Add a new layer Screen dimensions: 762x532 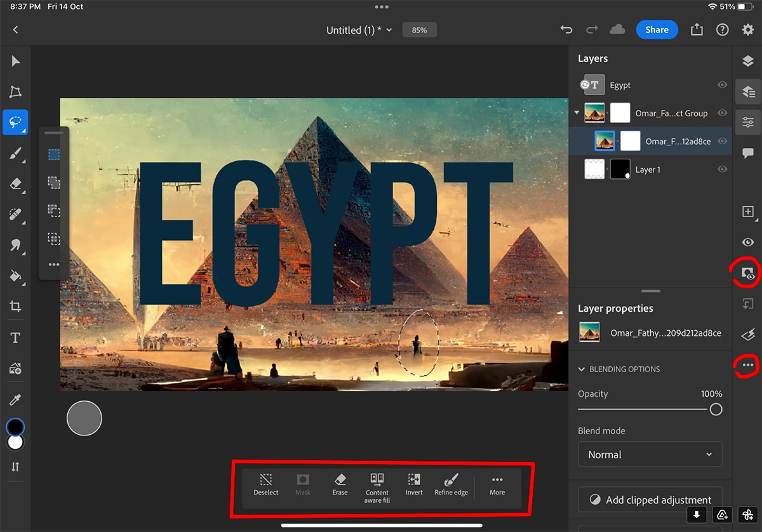point(748,211)
